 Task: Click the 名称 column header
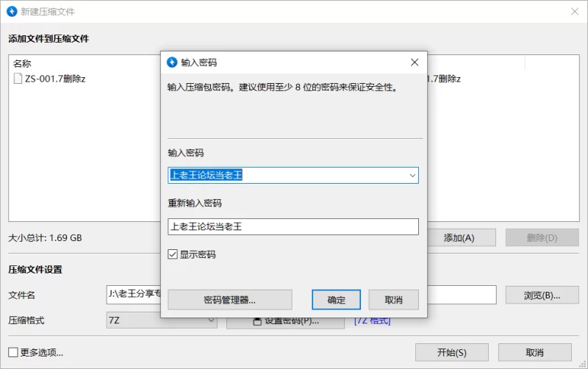(x=22, y=63)
